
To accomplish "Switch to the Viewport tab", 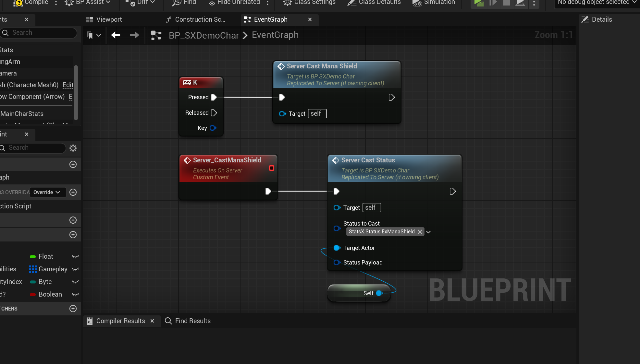I will pos(108,19).
